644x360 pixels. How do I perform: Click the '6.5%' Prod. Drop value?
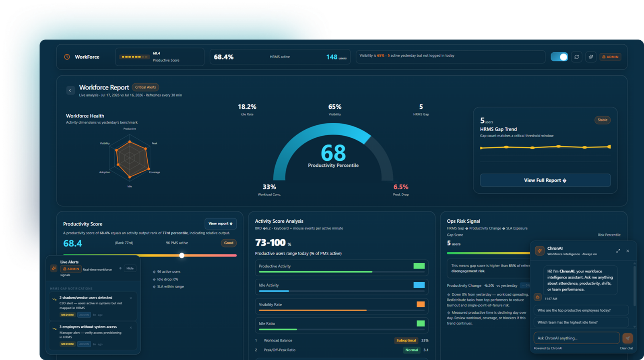point(401,187)
